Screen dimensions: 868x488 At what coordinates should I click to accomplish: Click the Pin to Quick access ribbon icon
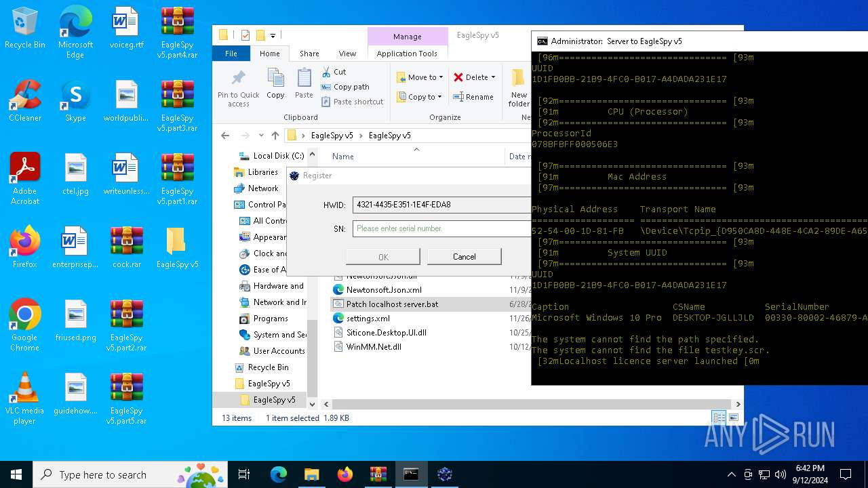(x=238, y=87)
